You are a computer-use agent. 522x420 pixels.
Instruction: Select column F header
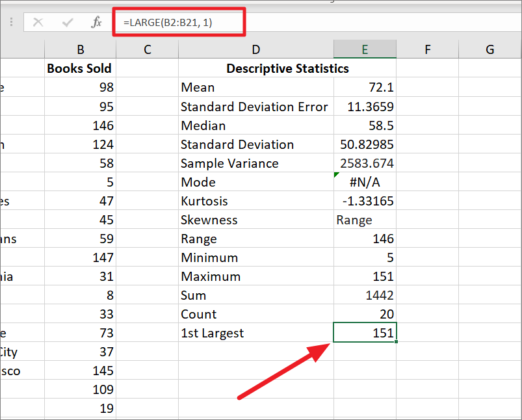(427, 49)
